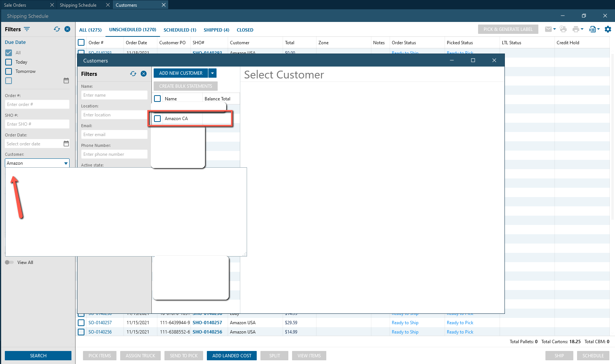Screen dimensions: 615x364
Task: Open the Due Date calendar picker
Action: pos(66,81)
